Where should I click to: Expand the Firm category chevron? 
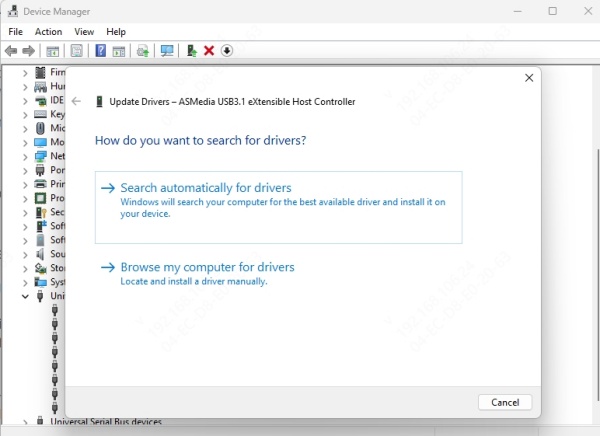click(x=25, y=73)
